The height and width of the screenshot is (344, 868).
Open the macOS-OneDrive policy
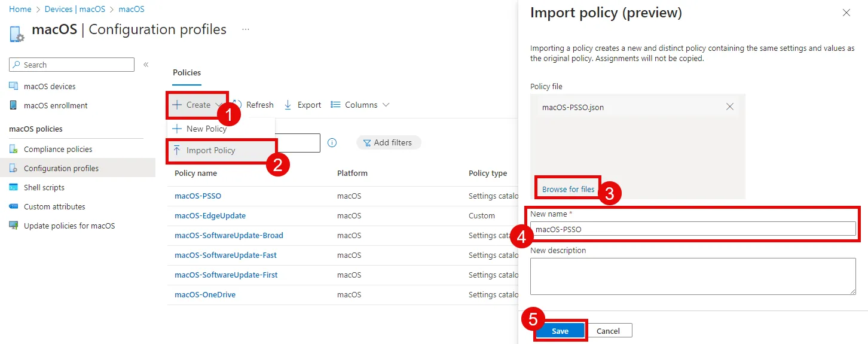[x=205, y=294]
